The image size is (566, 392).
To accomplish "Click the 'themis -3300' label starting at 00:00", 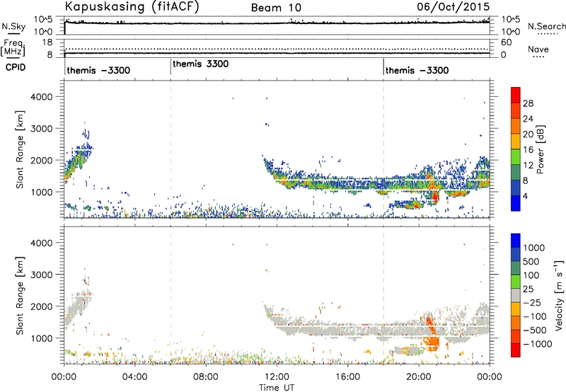I will click(x=98, y=70).
